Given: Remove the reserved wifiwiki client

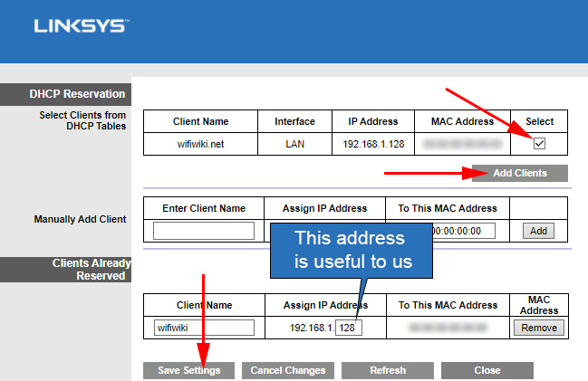Looking at the screenshot, I should coord(539,328).
